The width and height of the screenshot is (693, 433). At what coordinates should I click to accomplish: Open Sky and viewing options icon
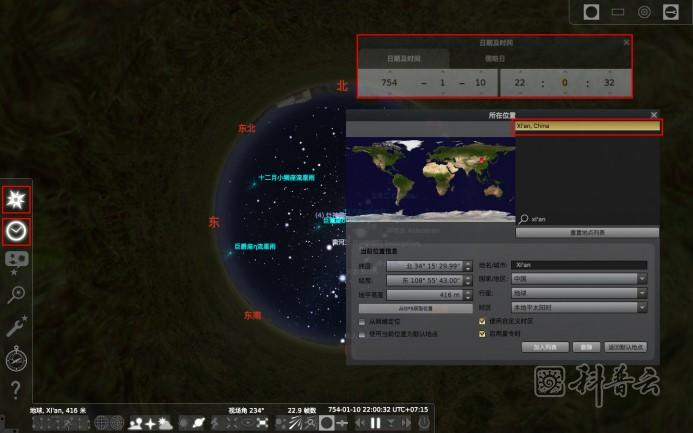[x=16, y=262]
